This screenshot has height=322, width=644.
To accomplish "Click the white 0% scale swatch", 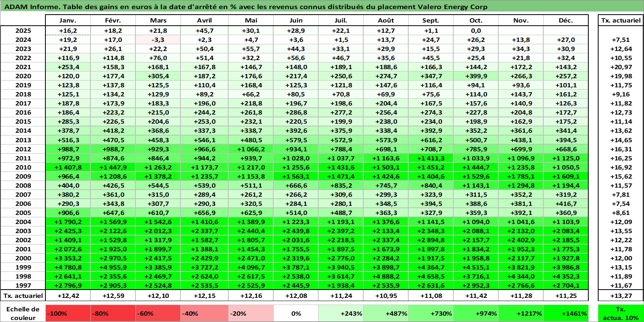I will click(296, 313).
